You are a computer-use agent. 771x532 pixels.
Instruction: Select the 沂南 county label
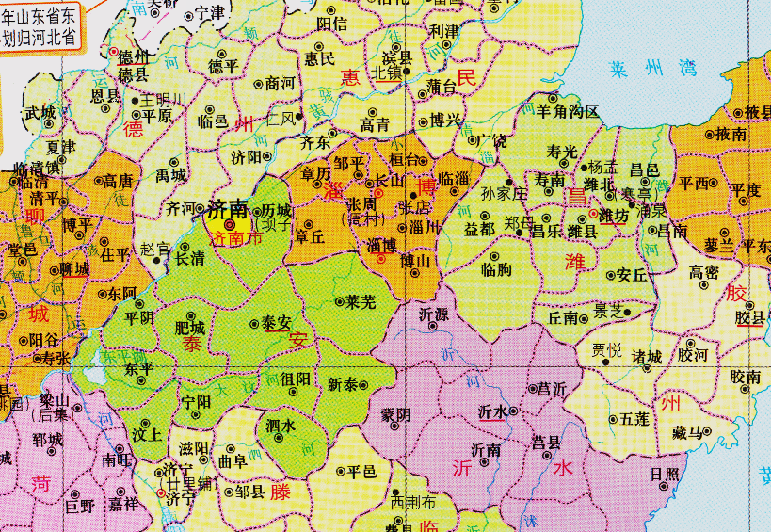(487, 449)
